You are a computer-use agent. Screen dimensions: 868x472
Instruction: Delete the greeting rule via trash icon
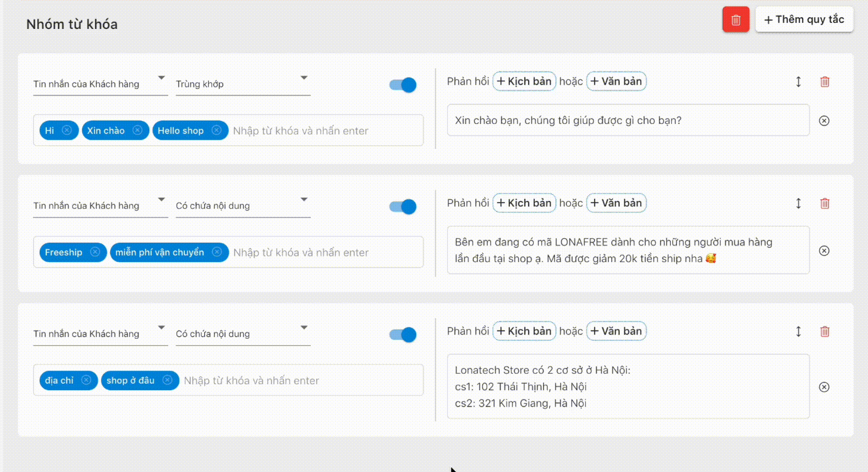pos(824,82)
